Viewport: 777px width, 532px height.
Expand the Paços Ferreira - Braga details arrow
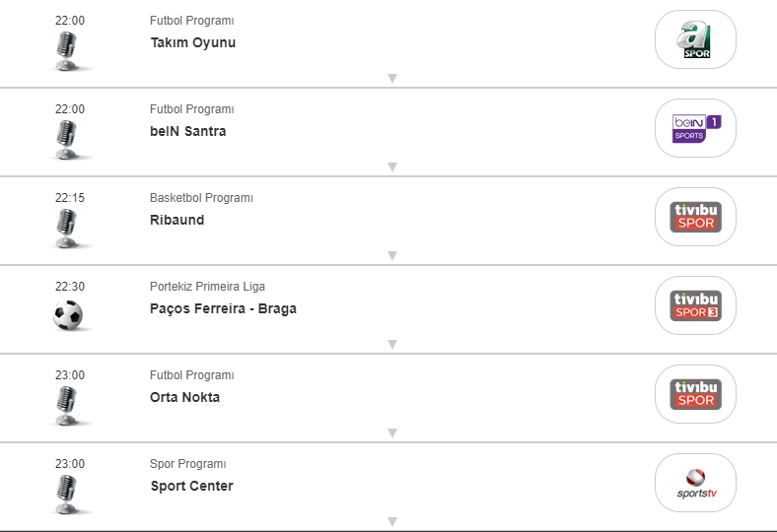(x=391, y=345)
